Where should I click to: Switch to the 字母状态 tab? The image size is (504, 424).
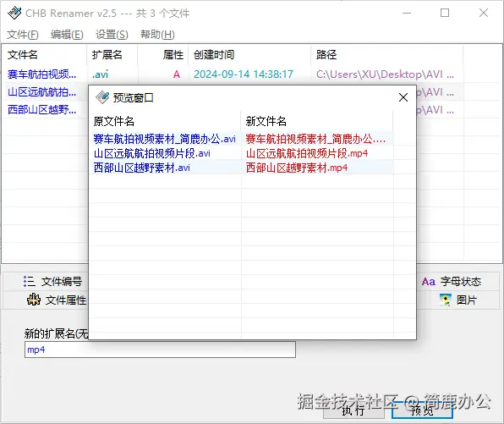click(x=452, y=282)
